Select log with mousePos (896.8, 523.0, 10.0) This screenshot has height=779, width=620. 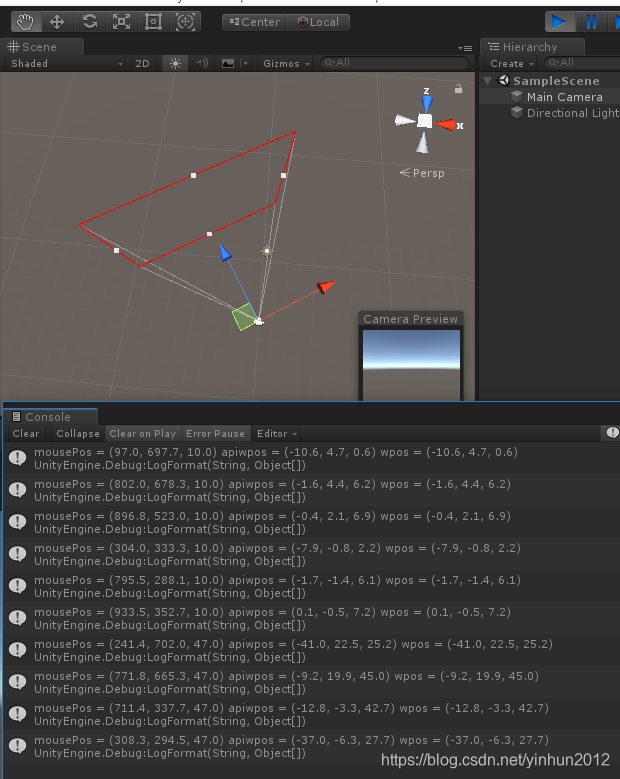pos(311,522)
